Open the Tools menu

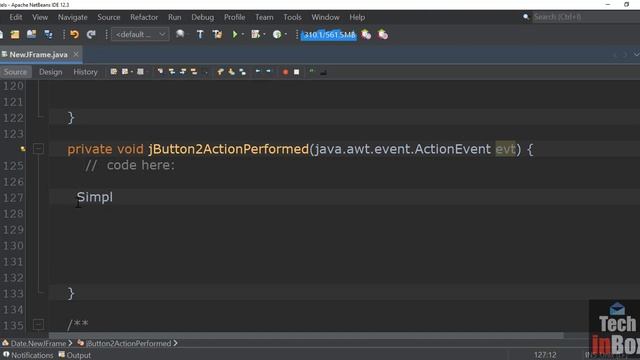[x=292, y=17]
